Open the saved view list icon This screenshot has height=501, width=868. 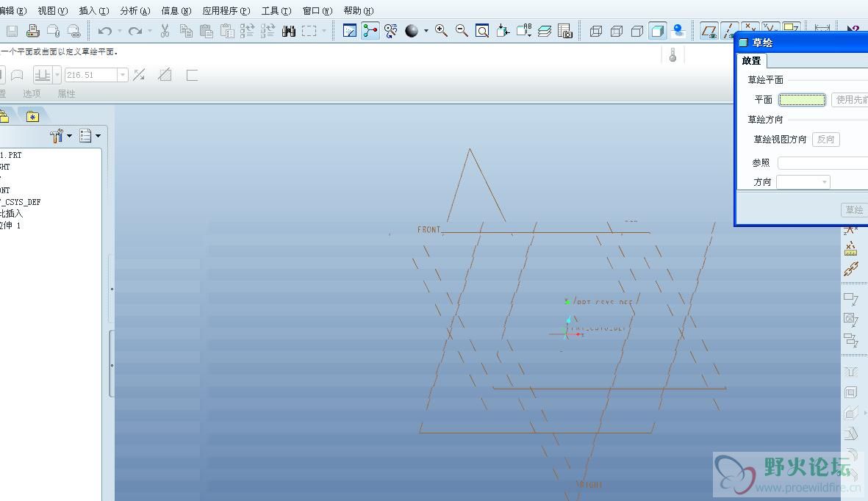tap(524, 31)
